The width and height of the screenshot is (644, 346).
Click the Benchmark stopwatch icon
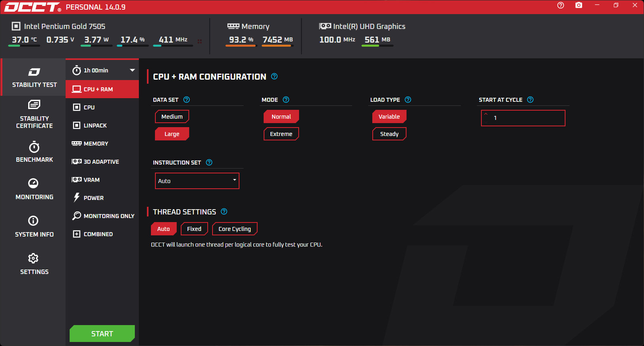click(x=34, y=147)
